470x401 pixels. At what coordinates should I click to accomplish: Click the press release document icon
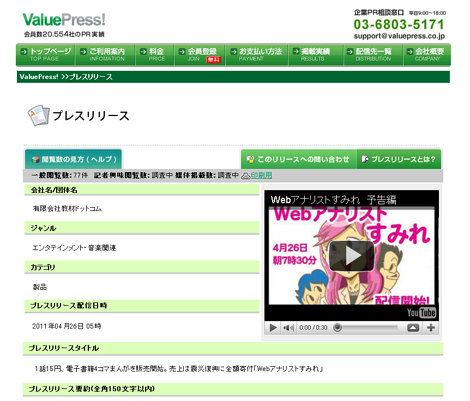click(38, 116)
